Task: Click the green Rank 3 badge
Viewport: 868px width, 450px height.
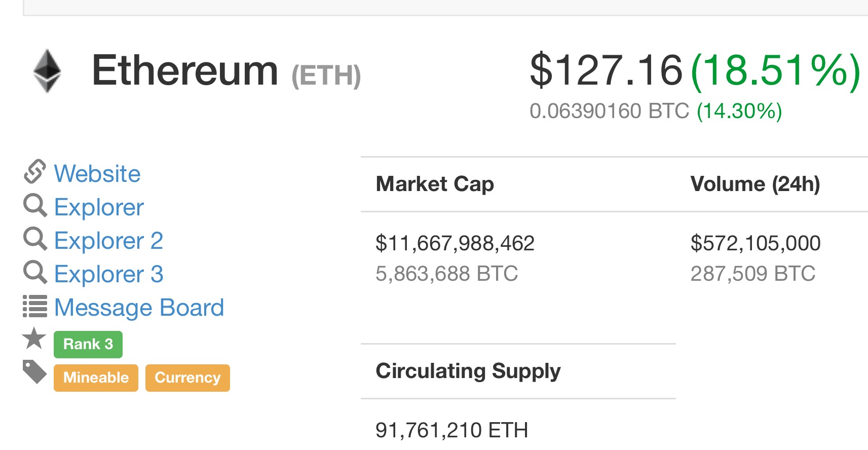Action: coord(88,345)
